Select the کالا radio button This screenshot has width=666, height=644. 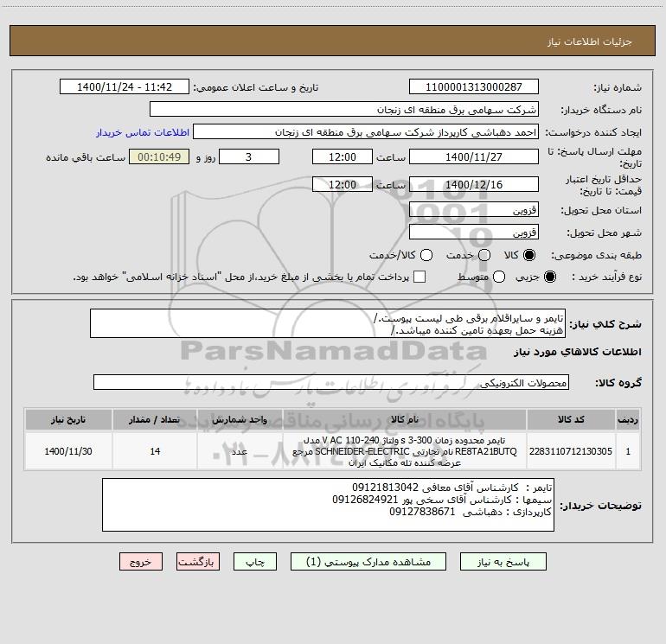(x=529, y=255)
